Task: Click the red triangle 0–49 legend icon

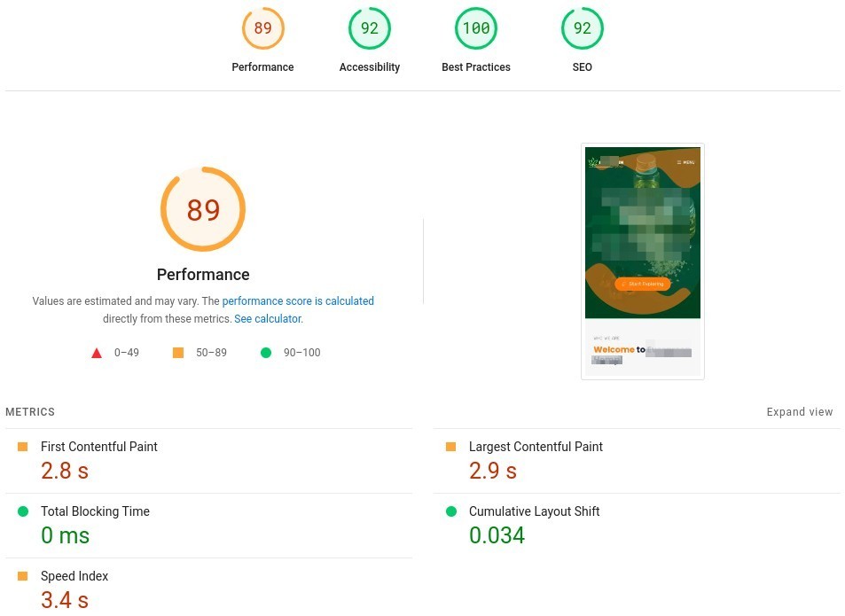Action: pos(97,354)
